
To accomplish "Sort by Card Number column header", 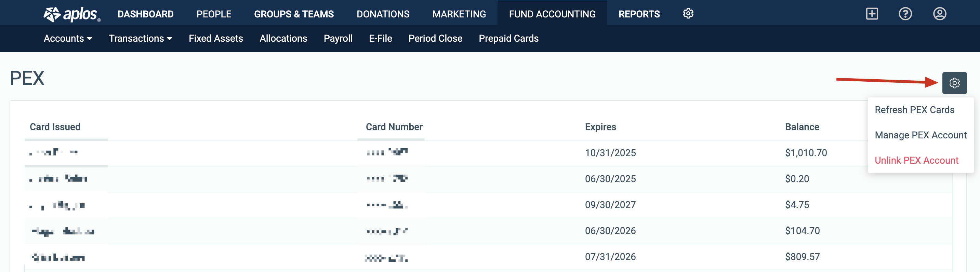I will coord(394,127).
